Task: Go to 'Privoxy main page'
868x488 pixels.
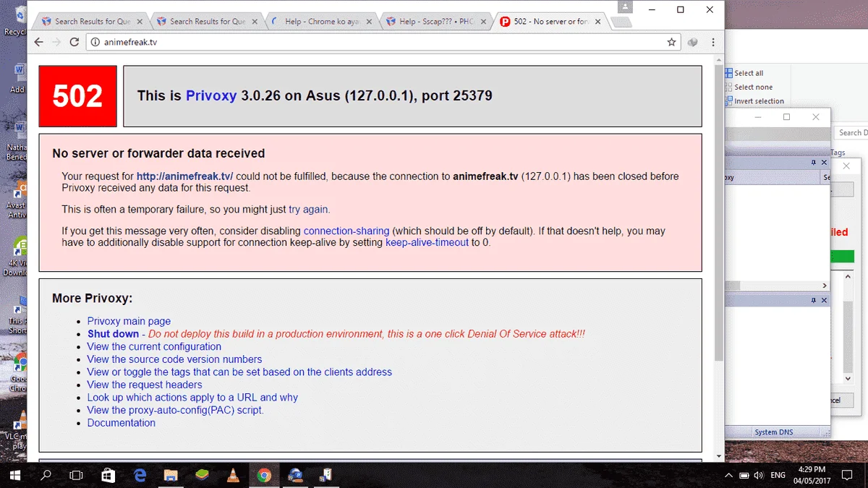Action: (x=129, y=321)
